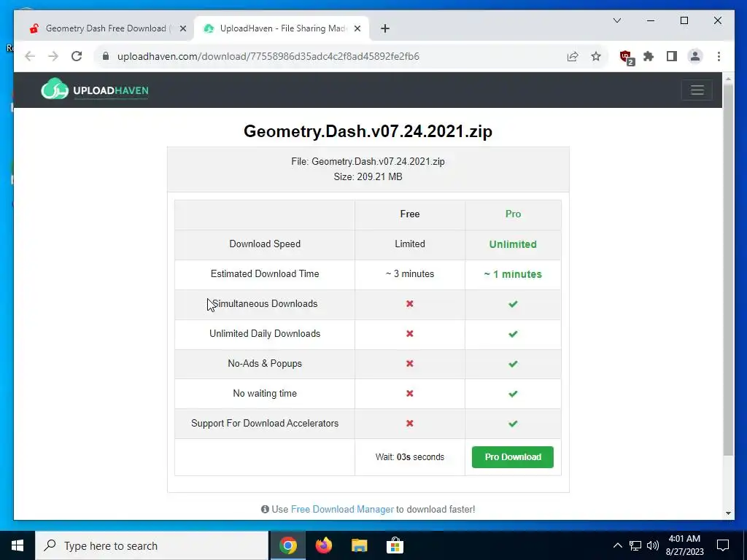
Task: Click red X for No-Ads & Popups
Action: click(410, 364)
